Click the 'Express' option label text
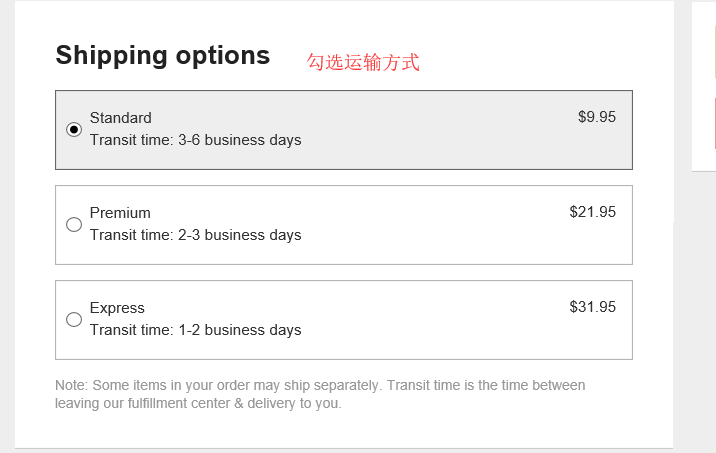716x453 pixels. pos(117,308)
